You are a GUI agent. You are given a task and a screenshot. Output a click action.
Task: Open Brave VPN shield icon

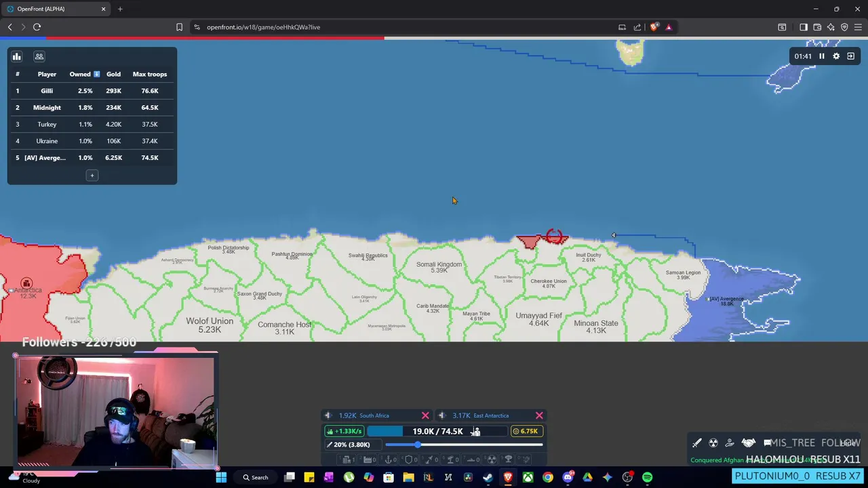point(844,27)
